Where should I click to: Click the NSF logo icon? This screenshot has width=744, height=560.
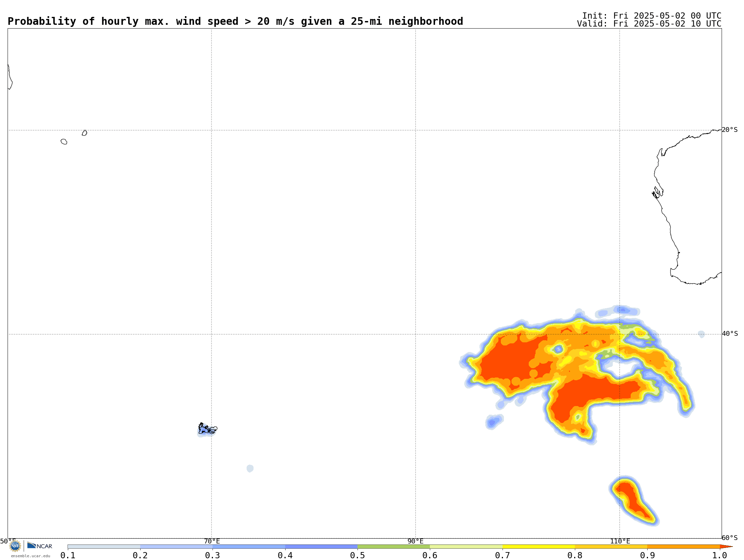tap(15, 546)
